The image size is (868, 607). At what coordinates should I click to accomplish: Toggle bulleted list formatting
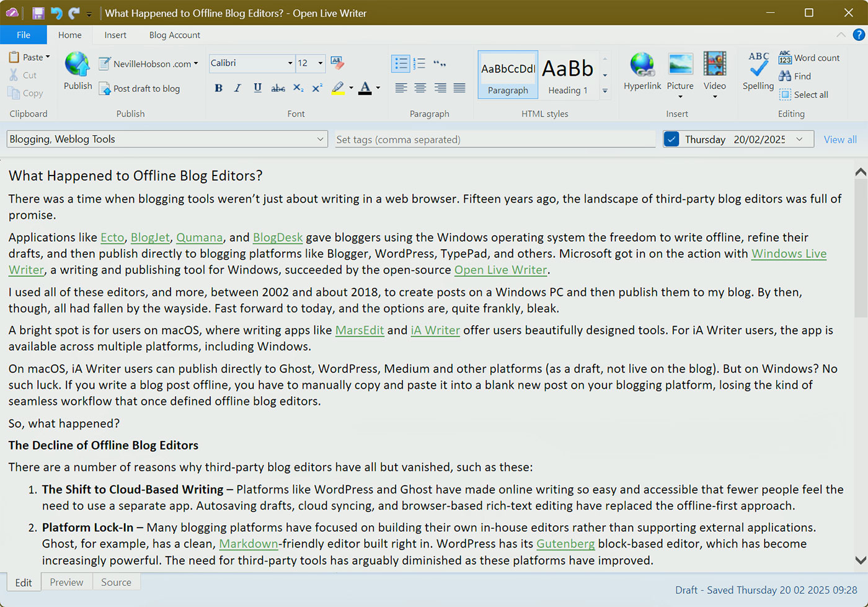[x=401, y=63]
